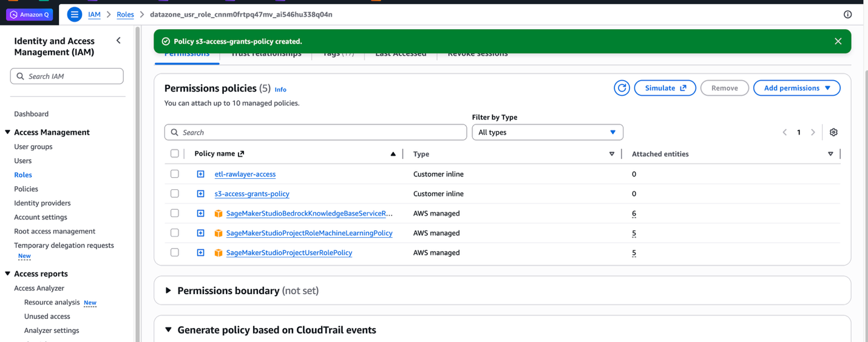This screenshot has height=342, width=868.
Task: Open Unused access nav item
Action: coord(47,317)
